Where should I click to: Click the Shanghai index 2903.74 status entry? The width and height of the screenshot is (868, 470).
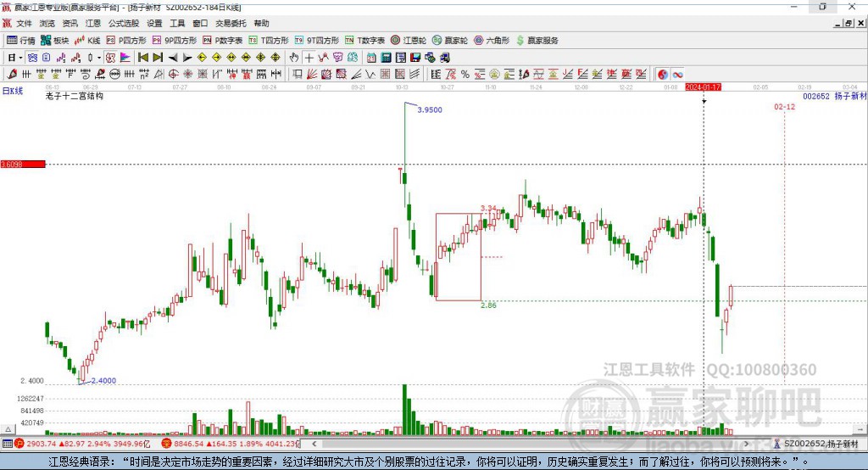point(83,444)
